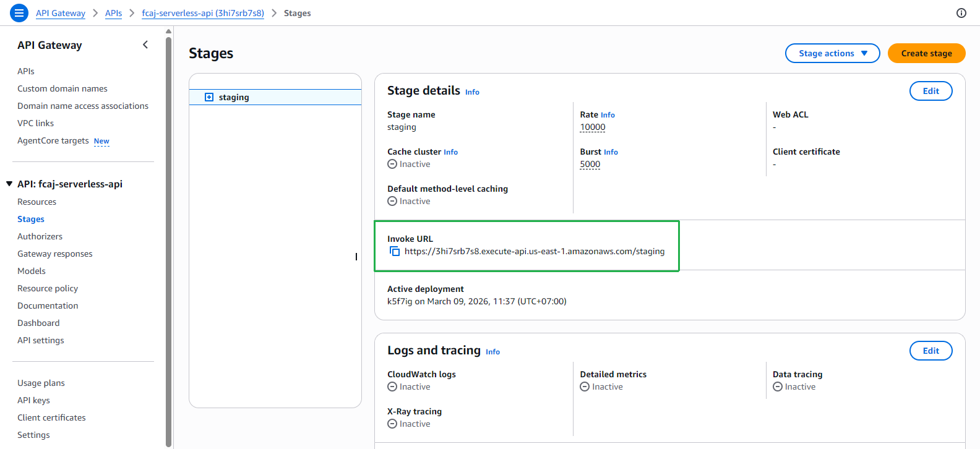The width and height of the screenshot is (980, 449).
Task: Open Client certificates in sidebar
Action: (51, 417)
